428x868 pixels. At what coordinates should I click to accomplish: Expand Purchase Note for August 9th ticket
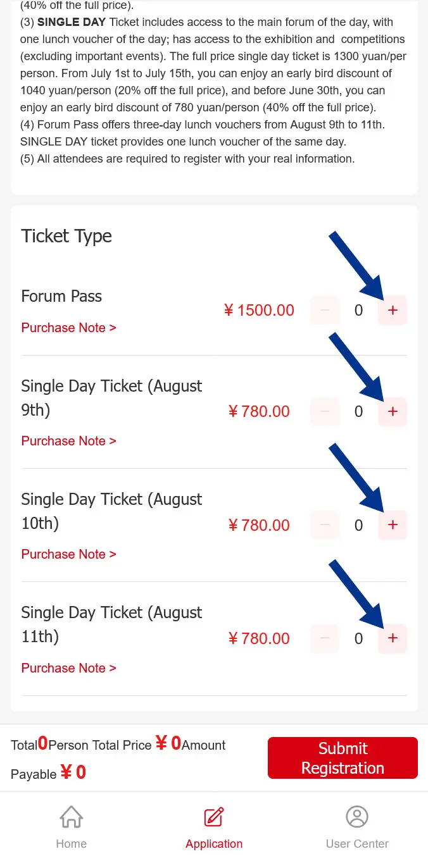pyautogui.click(x=68, y=441)
